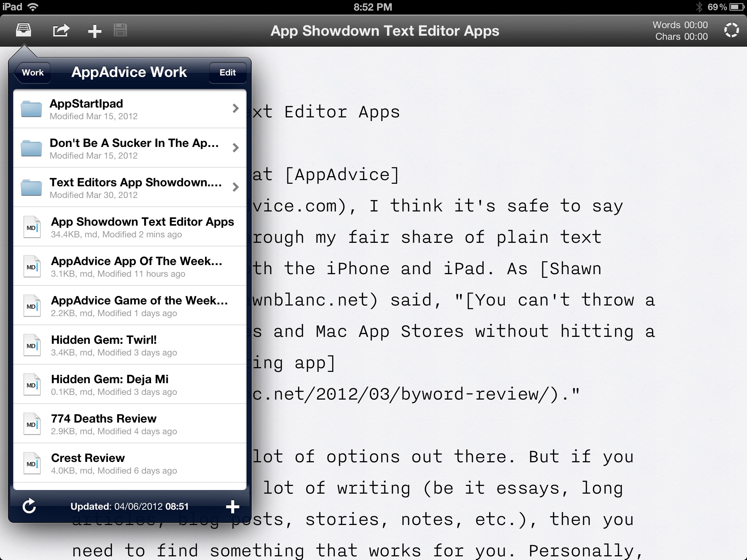
Task: Go back using the Work button
Action: click(32, 72)
